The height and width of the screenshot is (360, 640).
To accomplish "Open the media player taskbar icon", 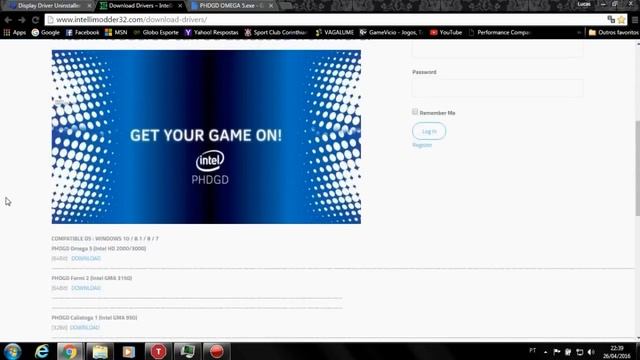I will (129, 351).
